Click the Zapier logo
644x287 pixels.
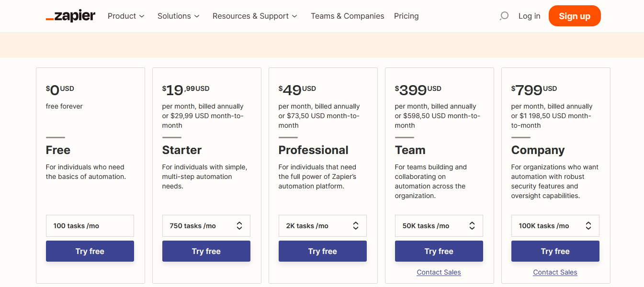click(70, 16)
